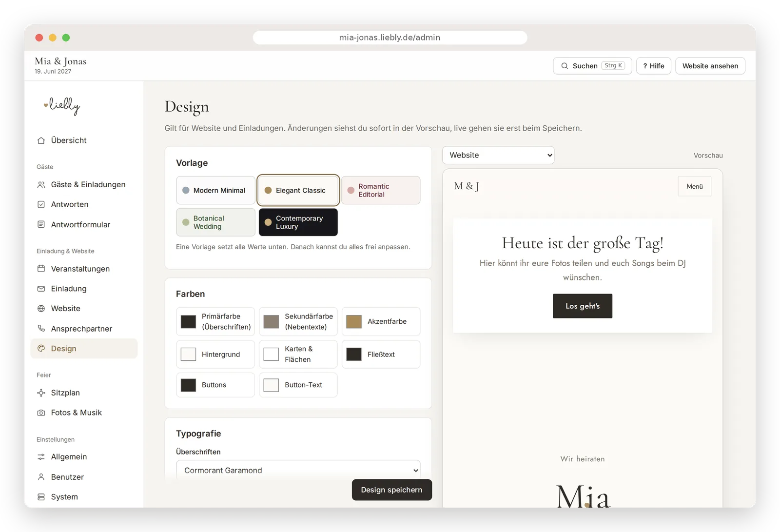The image size is (780, 532).
Task: Click the browser address bar
Action: [390, 38]
